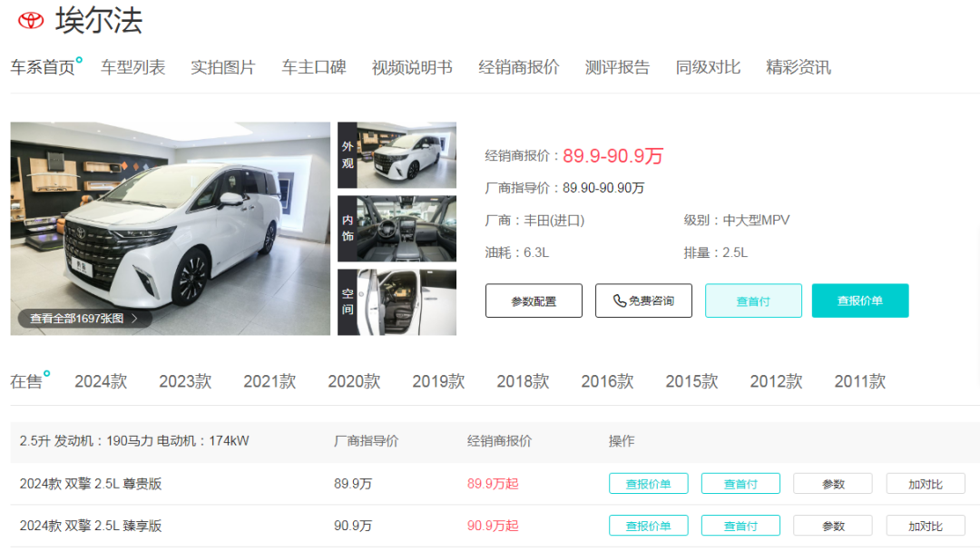The width and height of the screenshot is (980, 552).
Task: Open the 内饰 interior photo thumbnail
Action: coord(397,227)
